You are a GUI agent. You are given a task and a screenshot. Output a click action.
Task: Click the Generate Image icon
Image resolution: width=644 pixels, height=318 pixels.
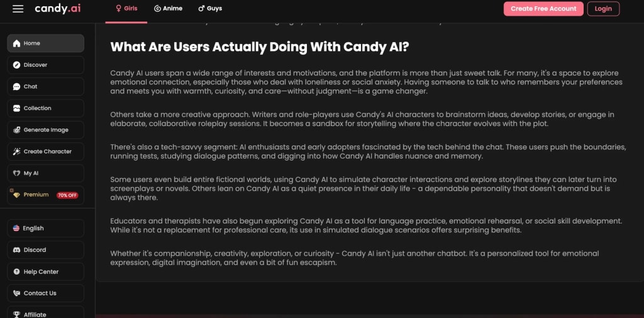click(x=16, y=130)
